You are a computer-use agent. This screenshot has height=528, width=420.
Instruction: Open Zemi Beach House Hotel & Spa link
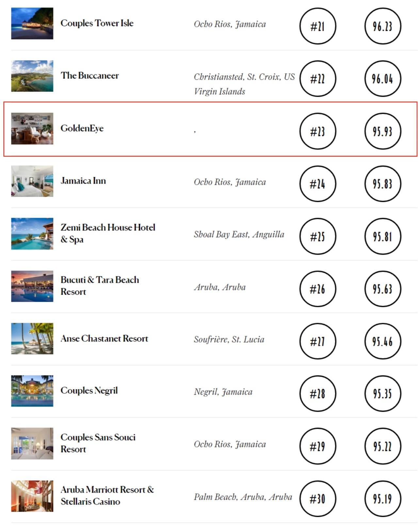click(x=108, y=233)
